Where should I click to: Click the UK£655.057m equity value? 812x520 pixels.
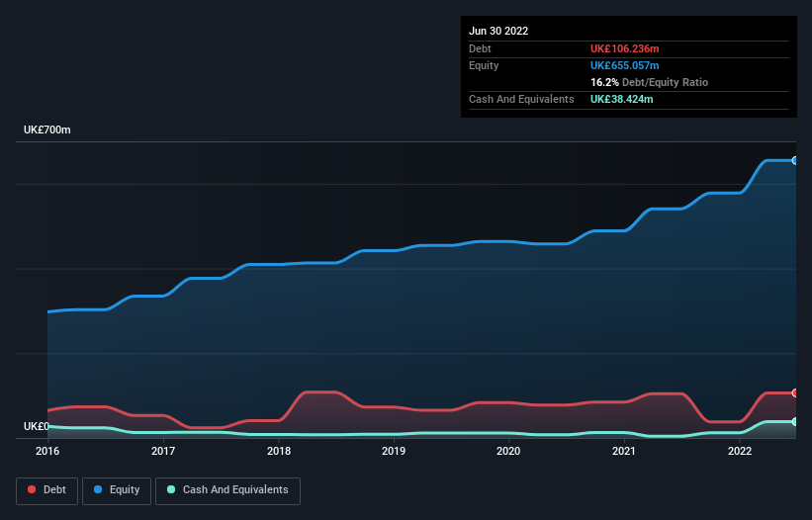click(624, 65)
